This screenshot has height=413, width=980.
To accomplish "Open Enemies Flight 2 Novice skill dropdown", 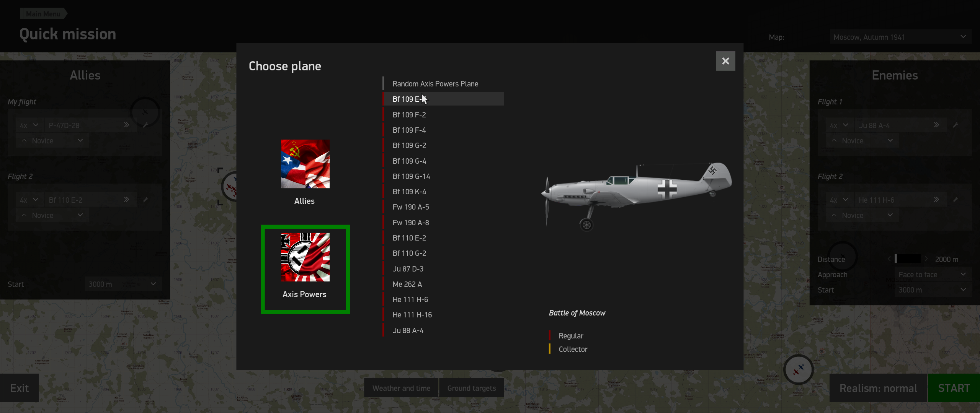I will pyautogui.click(x=862, y=215).
